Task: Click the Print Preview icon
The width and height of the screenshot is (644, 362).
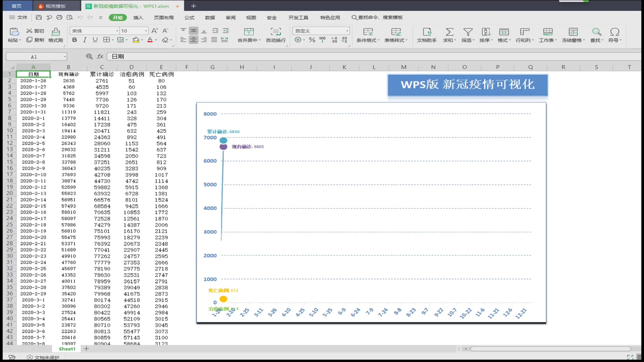Action: point(70,17)
